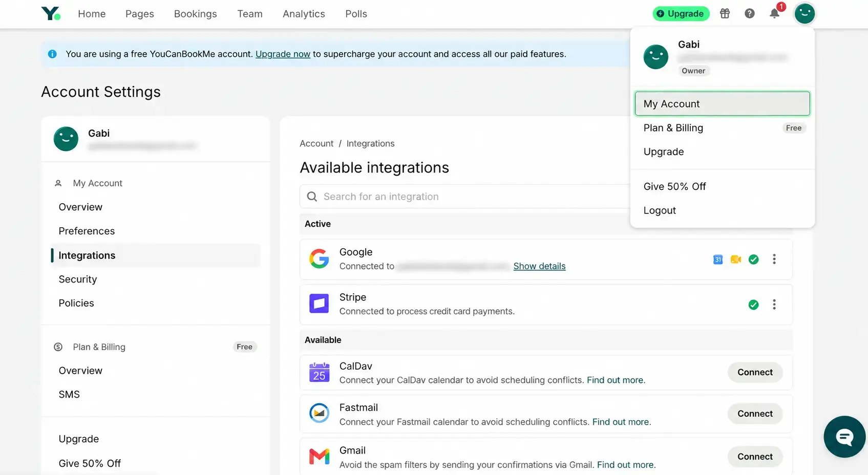Open Security in the sidebar

click(x=78, y=279)
